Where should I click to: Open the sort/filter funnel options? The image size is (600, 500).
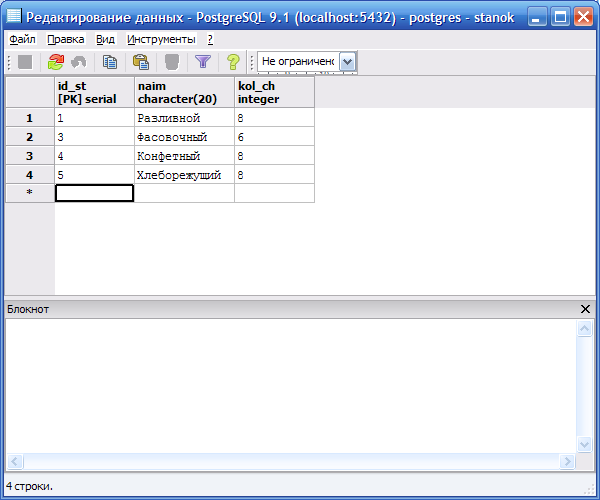[x=203, y=62]
